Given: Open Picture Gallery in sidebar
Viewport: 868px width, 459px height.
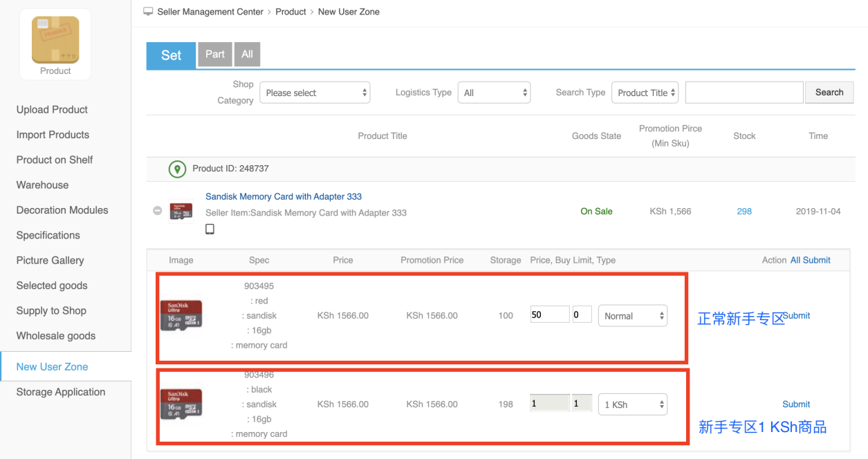Looking at the screenshot, I should coord(50,261).
